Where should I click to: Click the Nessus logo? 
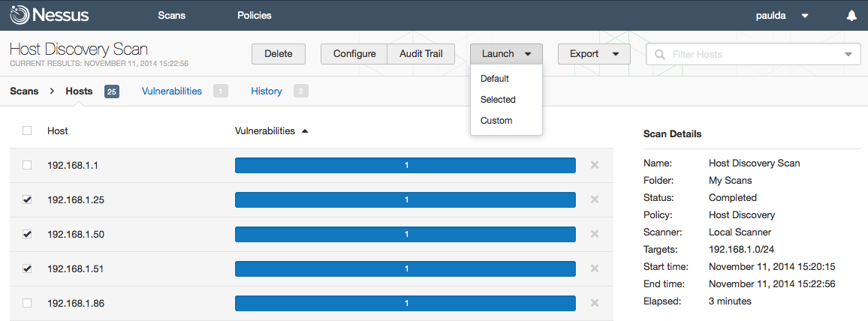(x=50, y=15)
